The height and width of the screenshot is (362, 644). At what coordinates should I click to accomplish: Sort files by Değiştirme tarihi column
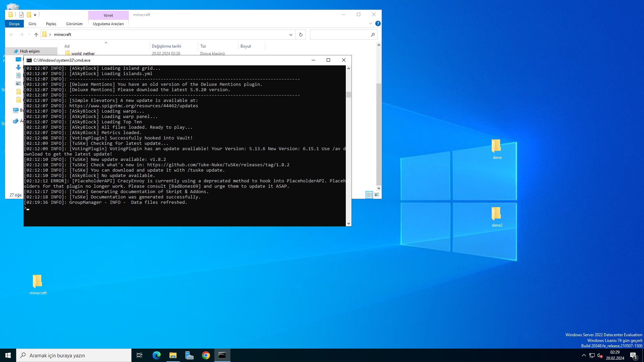pyautogui.click(x=166, y=46)
